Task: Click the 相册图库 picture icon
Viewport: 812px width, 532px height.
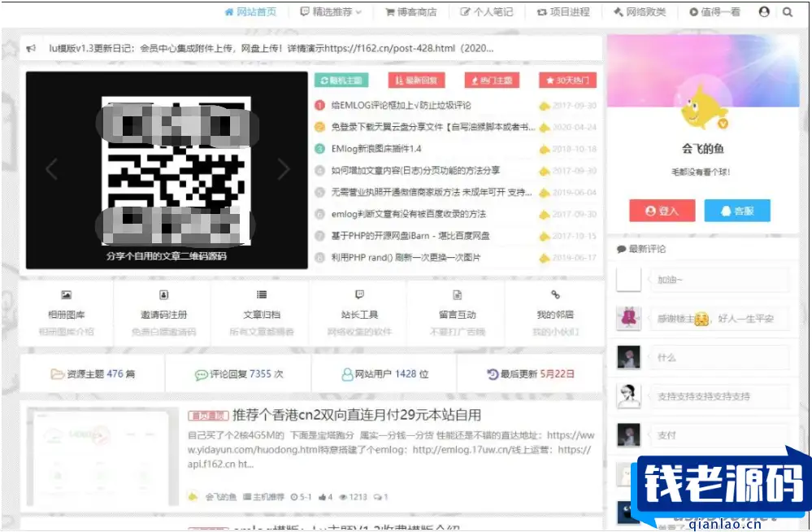Action: [x=67, y=295]
